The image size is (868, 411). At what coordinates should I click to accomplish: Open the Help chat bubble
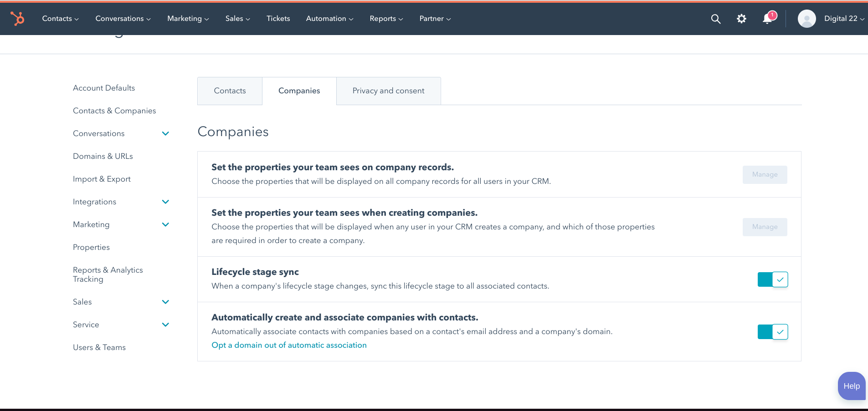851,386
